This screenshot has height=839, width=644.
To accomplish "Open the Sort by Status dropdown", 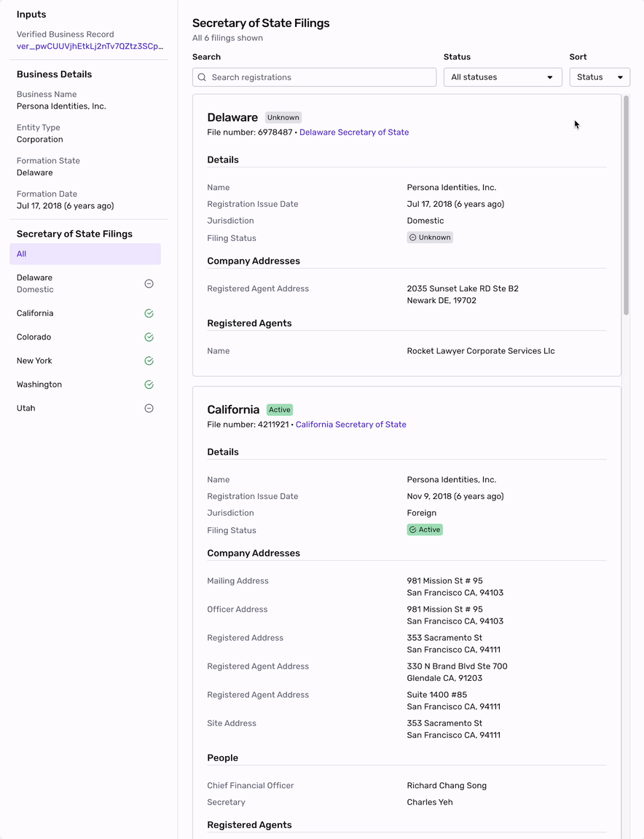I will tap(600, 77).
